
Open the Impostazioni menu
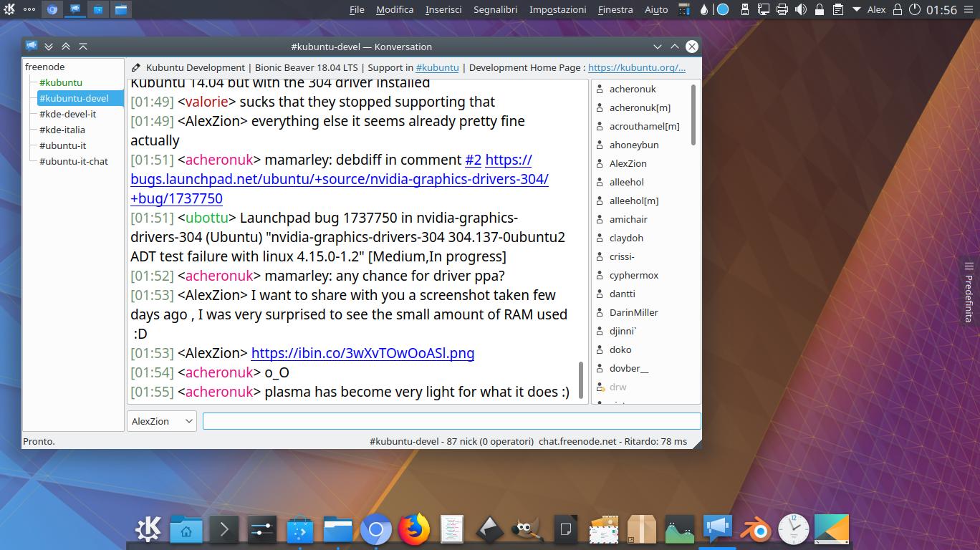coord(558,9)
